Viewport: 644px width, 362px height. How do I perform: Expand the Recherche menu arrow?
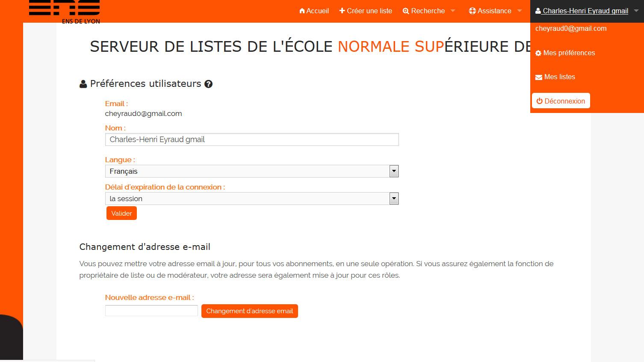[453, 11]
